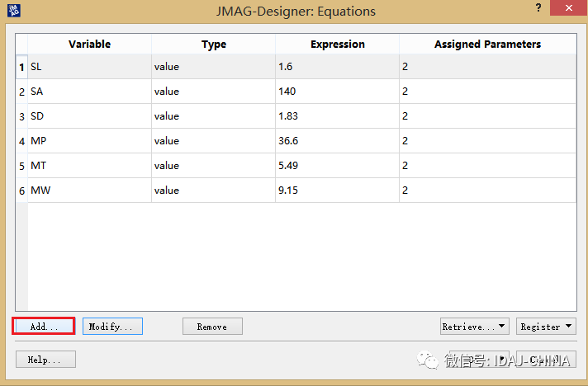Select the SD variable cell
The height and width of the screenshot is (386, 588).
click(90, 116)
